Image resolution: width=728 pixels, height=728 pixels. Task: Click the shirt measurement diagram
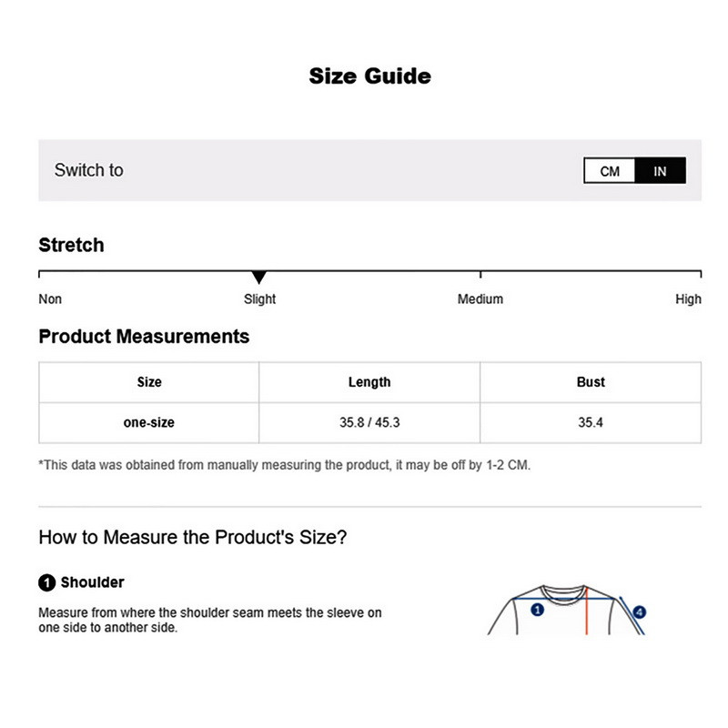(x=564, y=612)
